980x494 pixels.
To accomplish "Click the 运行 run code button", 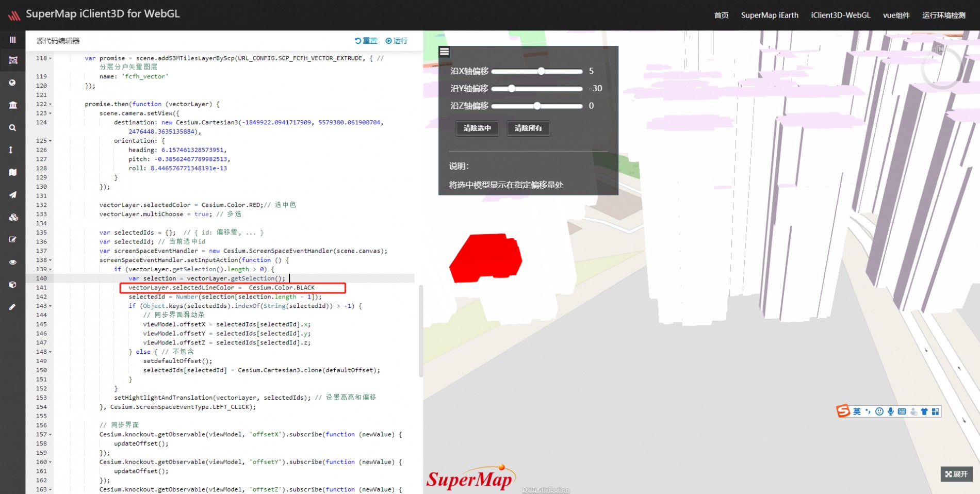I will tap(397, 41).
